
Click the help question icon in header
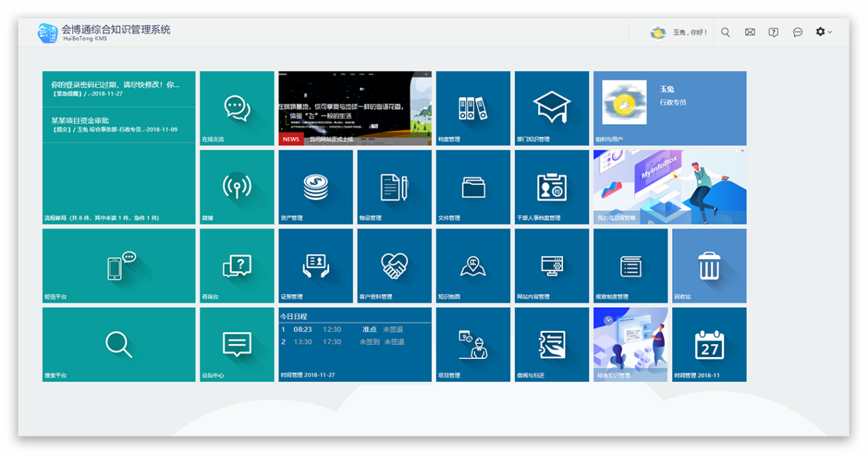click(773, 32)
